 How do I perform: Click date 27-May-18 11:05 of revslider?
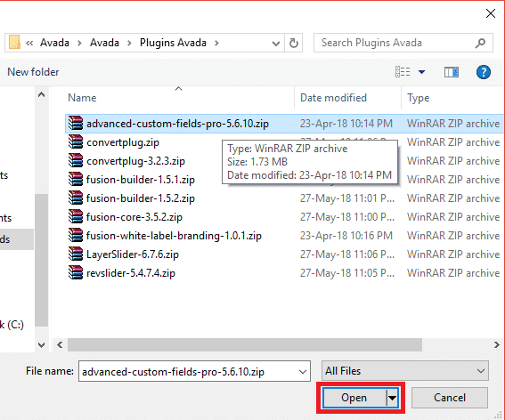(x=347, y=273)
